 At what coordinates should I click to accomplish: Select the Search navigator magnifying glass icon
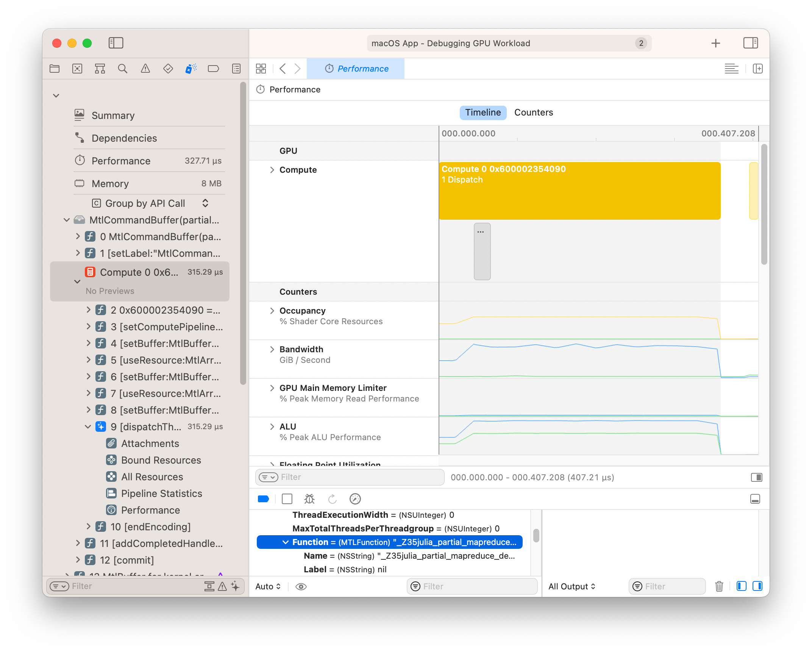122,69
